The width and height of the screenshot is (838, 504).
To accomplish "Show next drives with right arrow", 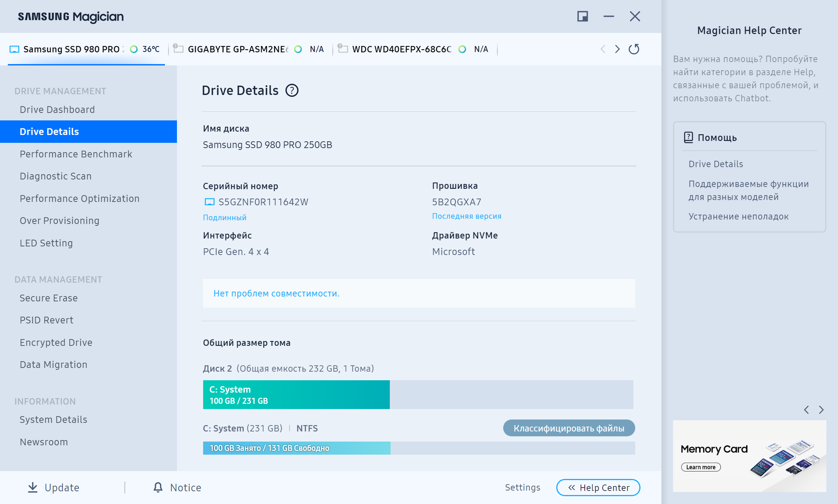I will pos(617,49).
